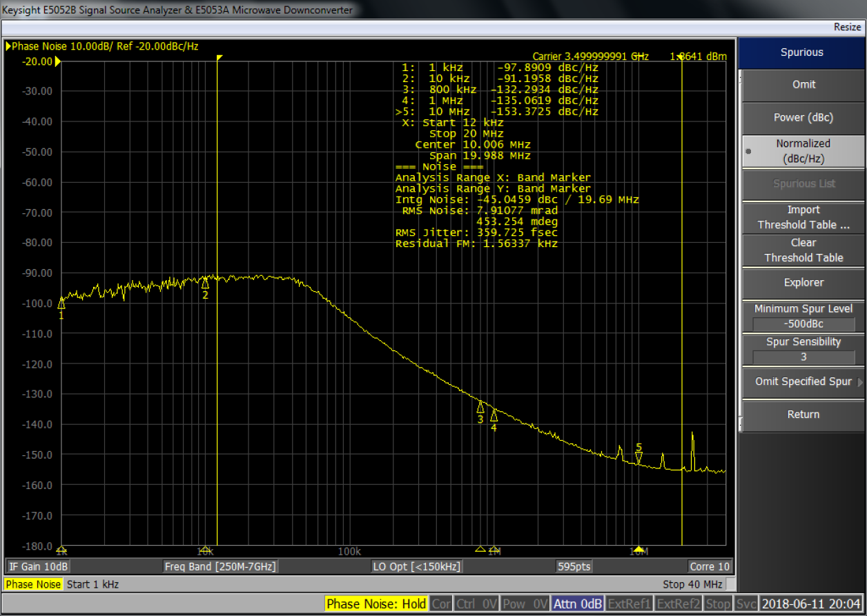867x616 pixels.
Task: Click the Explorer button
Action: 803,282
